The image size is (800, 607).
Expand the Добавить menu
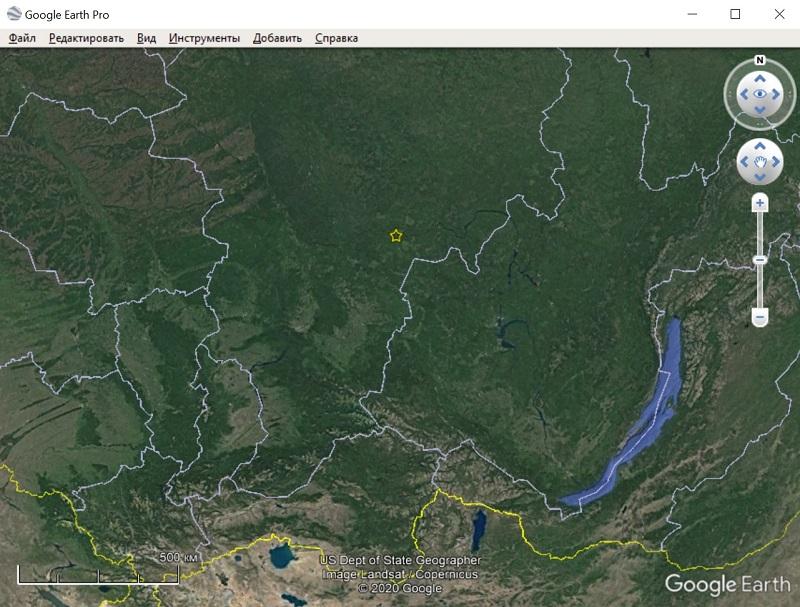coord(277,38)
